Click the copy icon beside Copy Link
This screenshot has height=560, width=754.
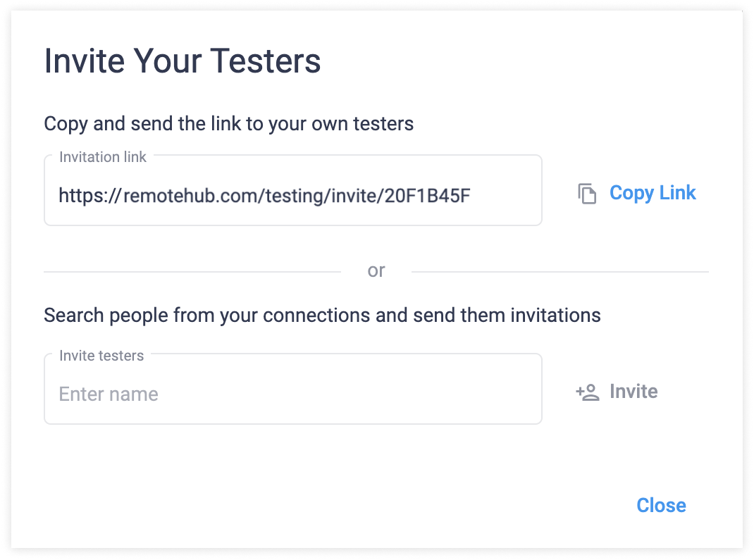[x=587, y=194]
